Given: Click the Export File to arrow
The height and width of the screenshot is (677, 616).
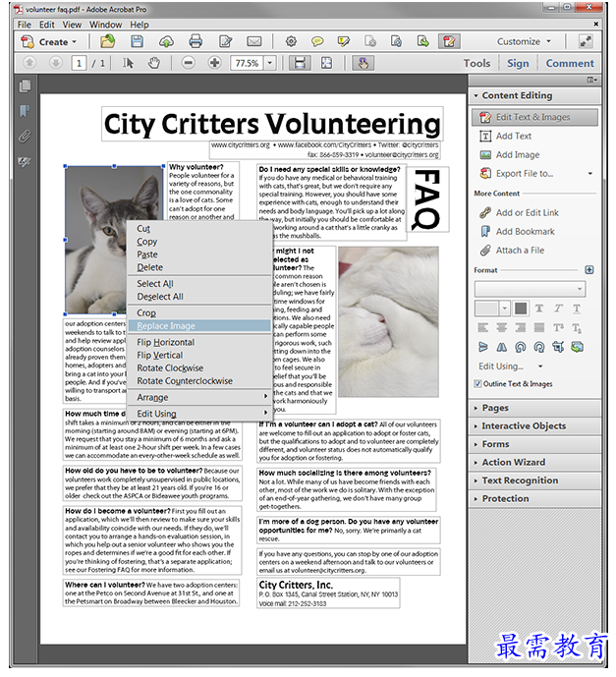Looking at the screenshot, I should pos(590,174).
